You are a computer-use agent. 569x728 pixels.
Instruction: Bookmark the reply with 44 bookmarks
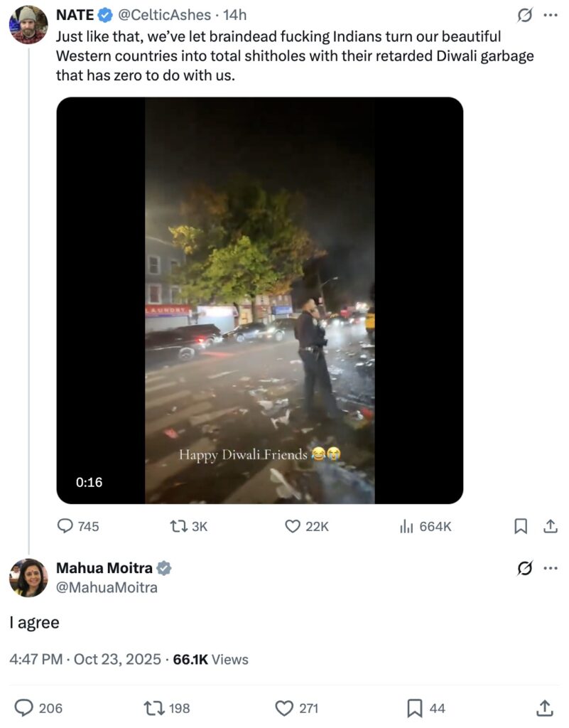(x=415, y=708)
